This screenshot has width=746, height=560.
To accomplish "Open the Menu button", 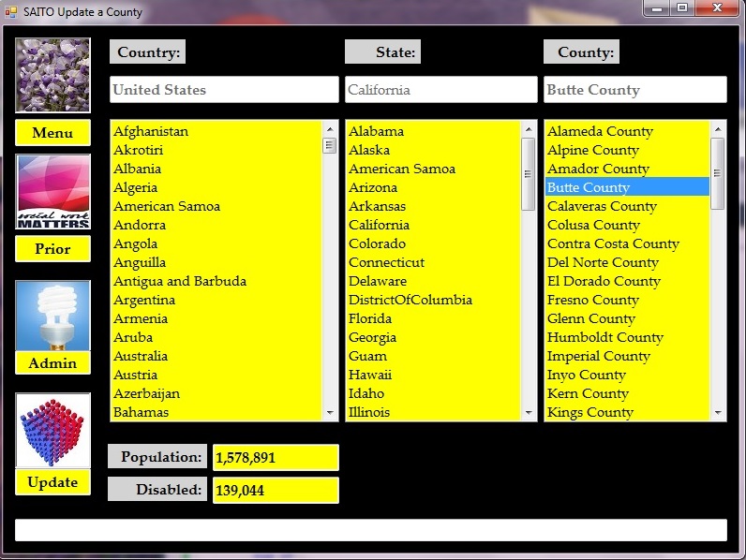I will click(x=52, y=133).
